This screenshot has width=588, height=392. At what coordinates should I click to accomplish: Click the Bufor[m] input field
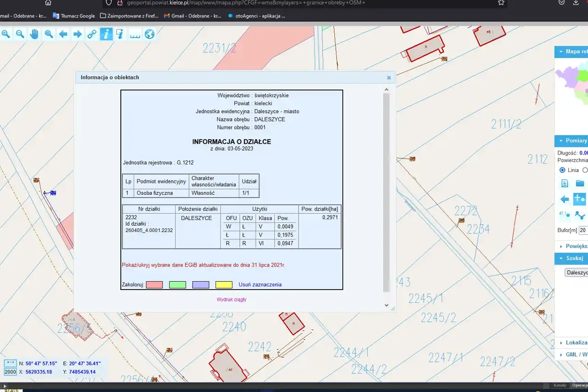pos(583,230)
